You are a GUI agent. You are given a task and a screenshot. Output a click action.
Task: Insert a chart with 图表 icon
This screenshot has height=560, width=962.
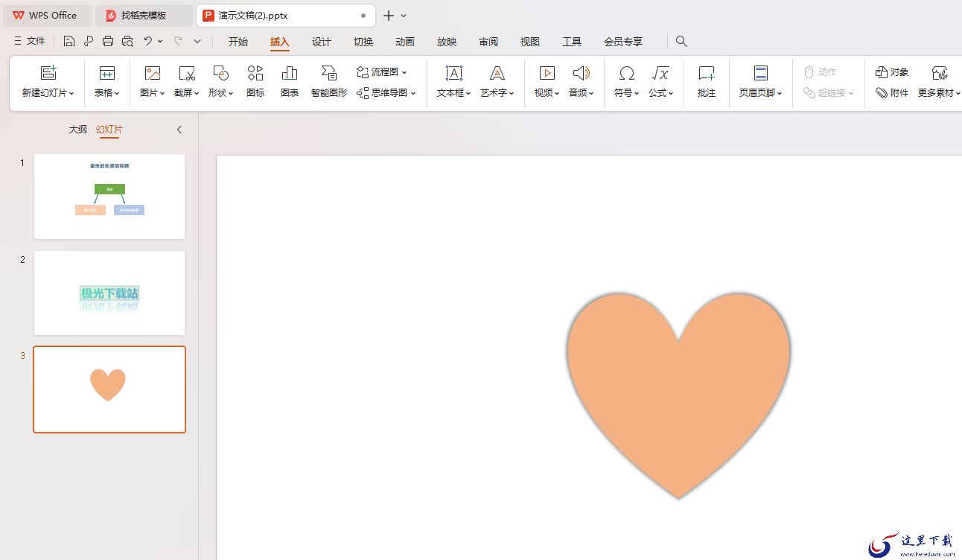coord(290,82)
